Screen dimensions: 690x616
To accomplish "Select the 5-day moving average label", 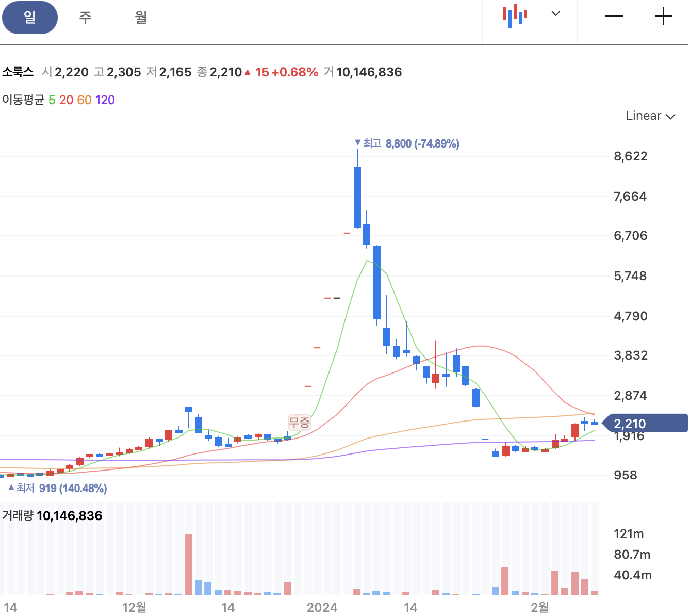I will (x=52, y=100).
